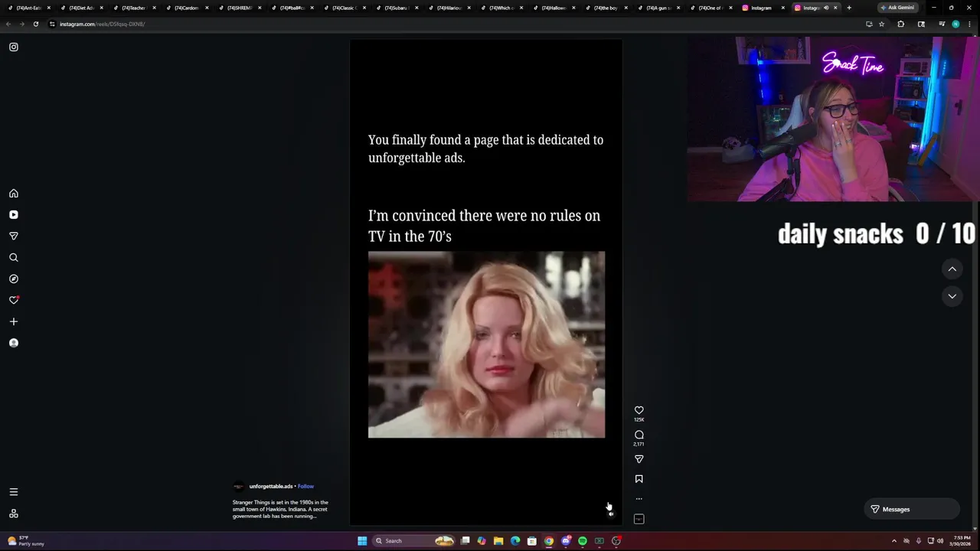
Task: Open notifications heart icon in sidebar
Action: click(x=14, y=300)
